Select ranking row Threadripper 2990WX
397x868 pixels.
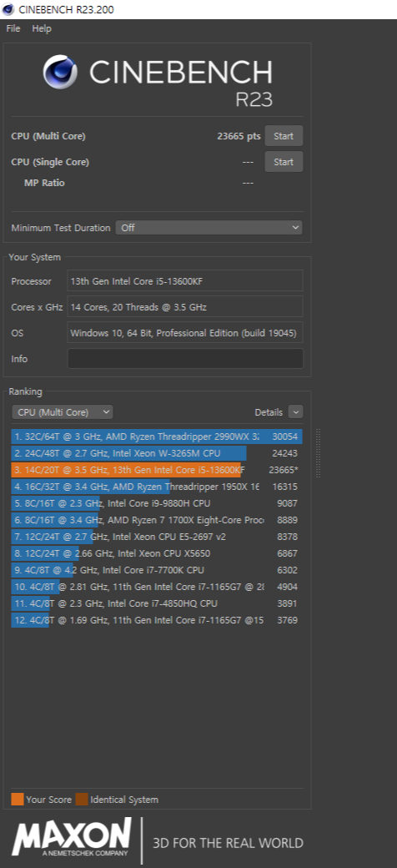point(157,437)
